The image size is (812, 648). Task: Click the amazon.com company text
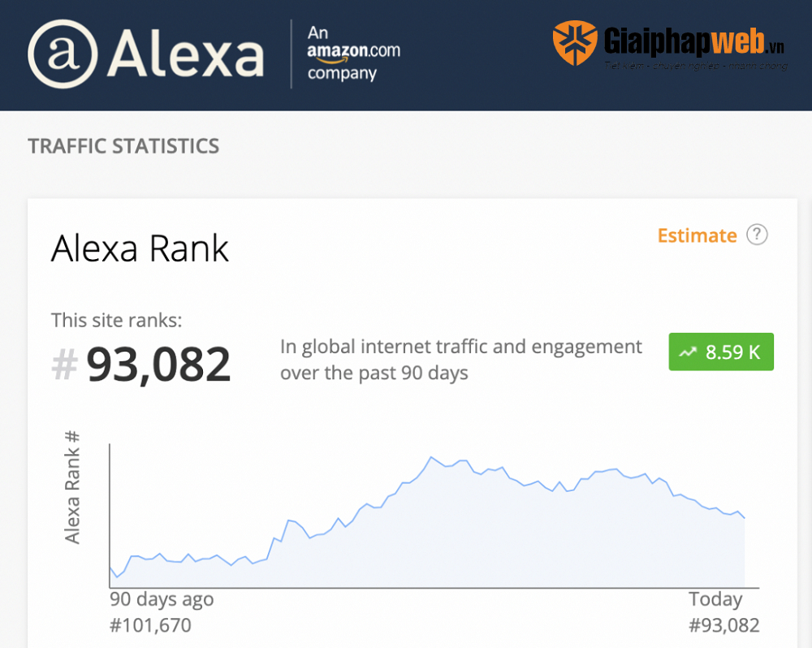coord(353,54)
